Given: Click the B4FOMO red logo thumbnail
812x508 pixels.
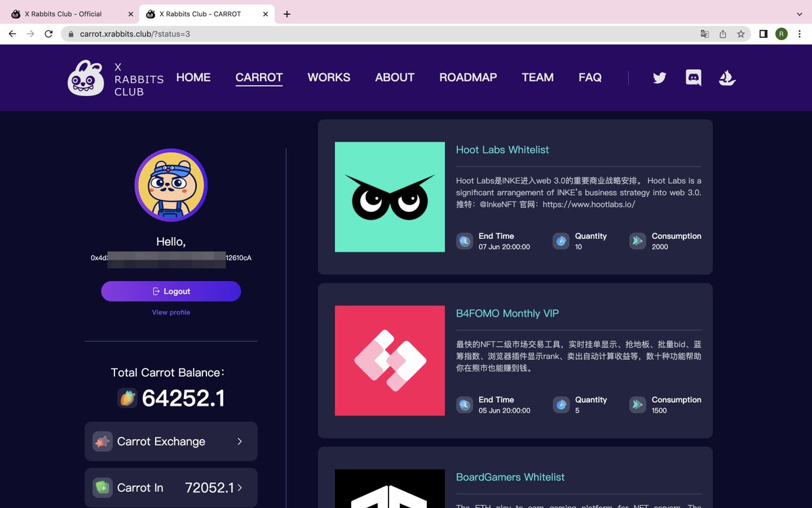Looking at the screenshot, I should [x=390, y=361].
